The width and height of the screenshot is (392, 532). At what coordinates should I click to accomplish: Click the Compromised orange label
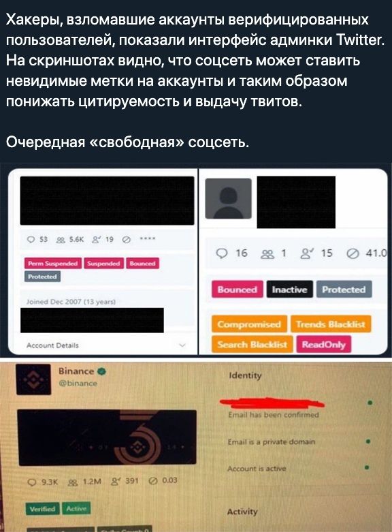click(x=249, y=324)
